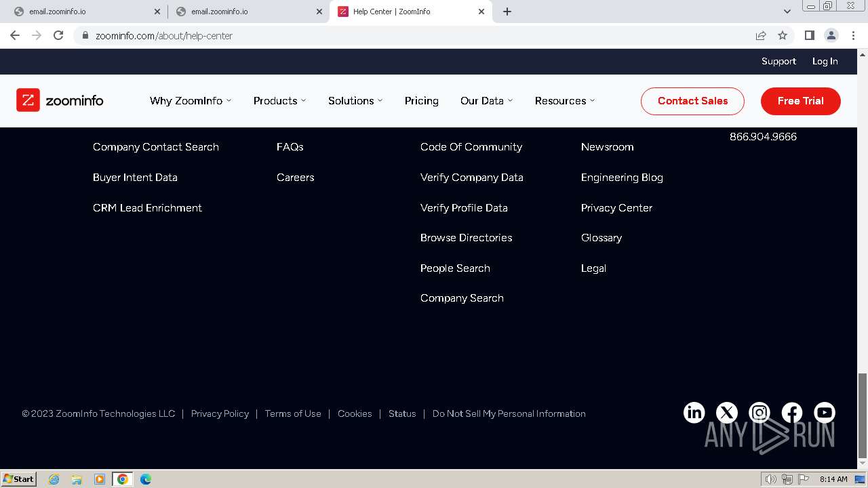The image size is (868, 488).
Task: Open ZoomInfo YouTube icon
Action: pyautogui.click(x=824, y=413)
